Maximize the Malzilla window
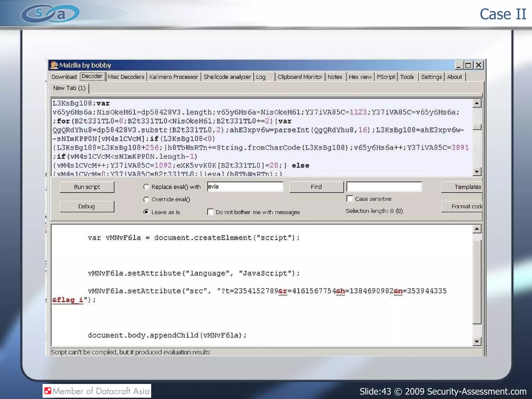The height and width of the screenshot is (399, 532). pos(468,65)
